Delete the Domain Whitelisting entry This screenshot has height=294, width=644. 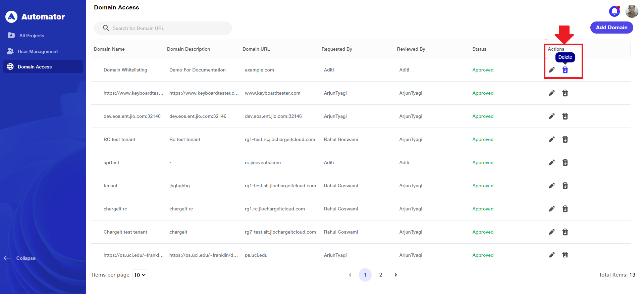click(x=565, y=70)
